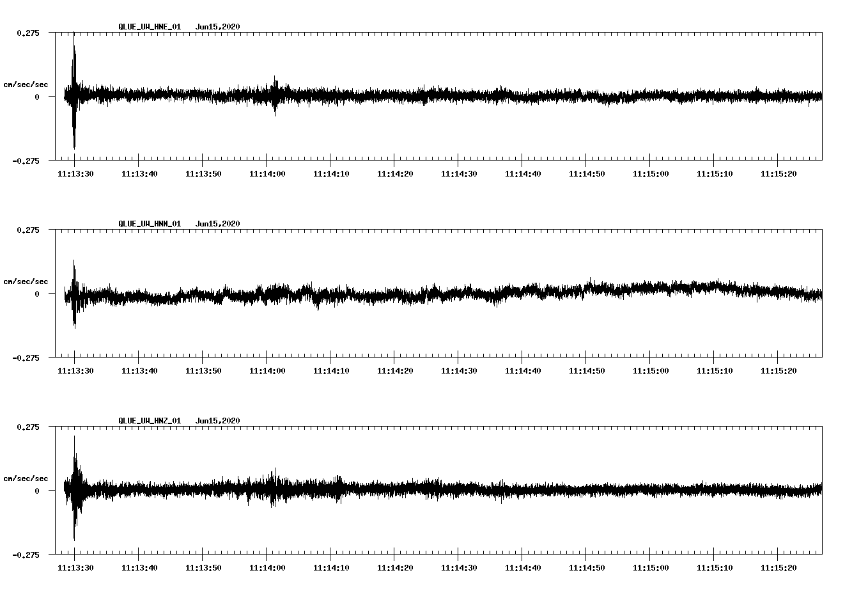Image resolution: width=868 pixels, height=591 pixels.
Task: Click the cm/sec/sec unit label of HNN plot
Action: tap(26, 281)
